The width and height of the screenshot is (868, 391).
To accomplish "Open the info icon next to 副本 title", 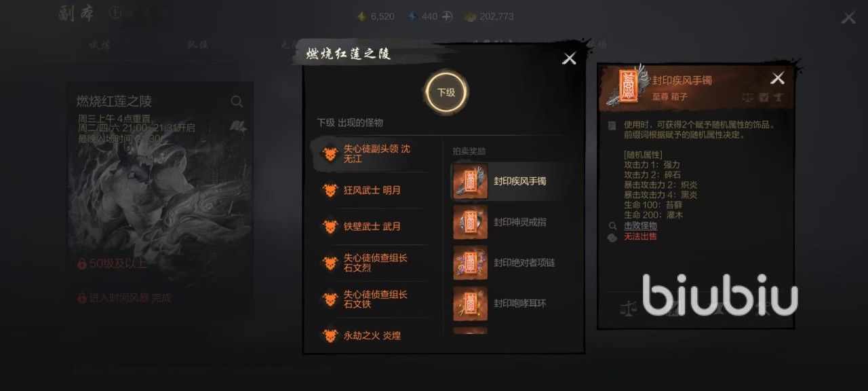I will (x=115, y=13).
